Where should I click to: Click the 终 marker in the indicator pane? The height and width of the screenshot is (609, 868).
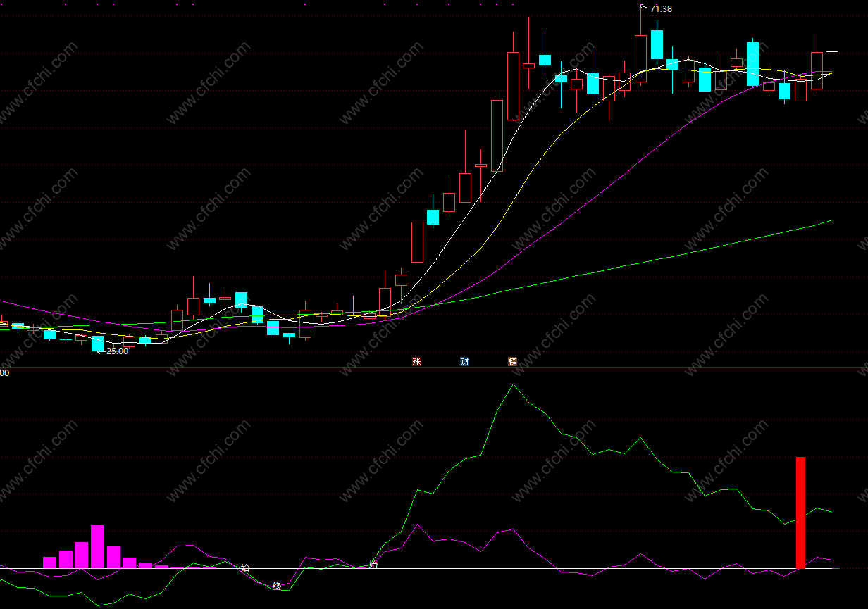[x=277, y=586]
